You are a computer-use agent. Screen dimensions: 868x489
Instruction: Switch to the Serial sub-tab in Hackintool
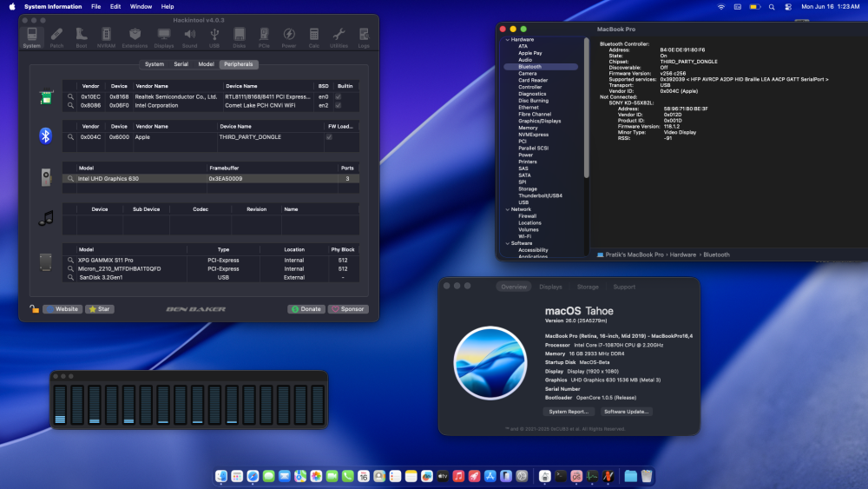[181, 64]
